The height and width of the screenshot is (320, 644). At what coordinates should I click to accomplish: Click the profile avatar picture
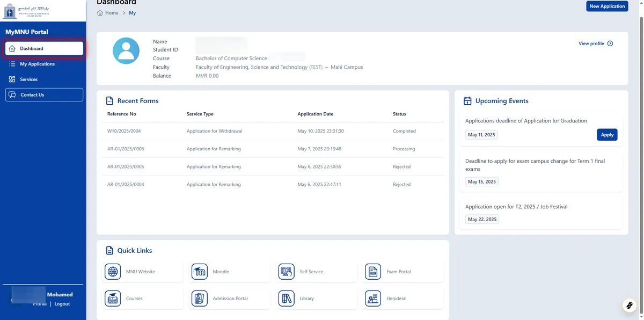126,51
